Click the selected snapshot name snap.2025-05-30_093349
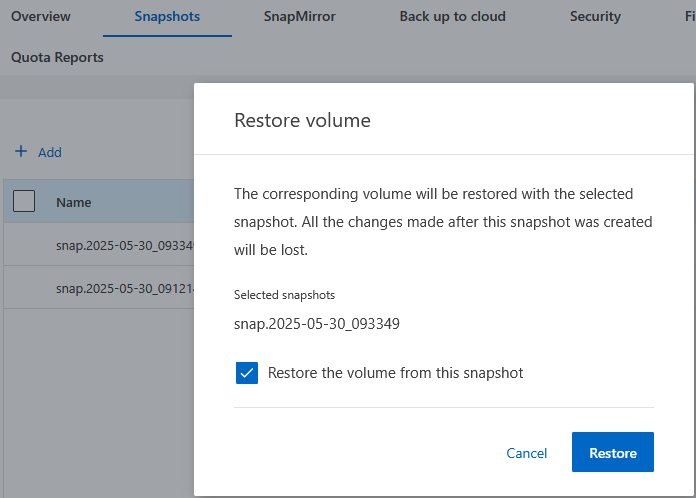The height and width of the screenshot is (498, 696). point(317,324)
